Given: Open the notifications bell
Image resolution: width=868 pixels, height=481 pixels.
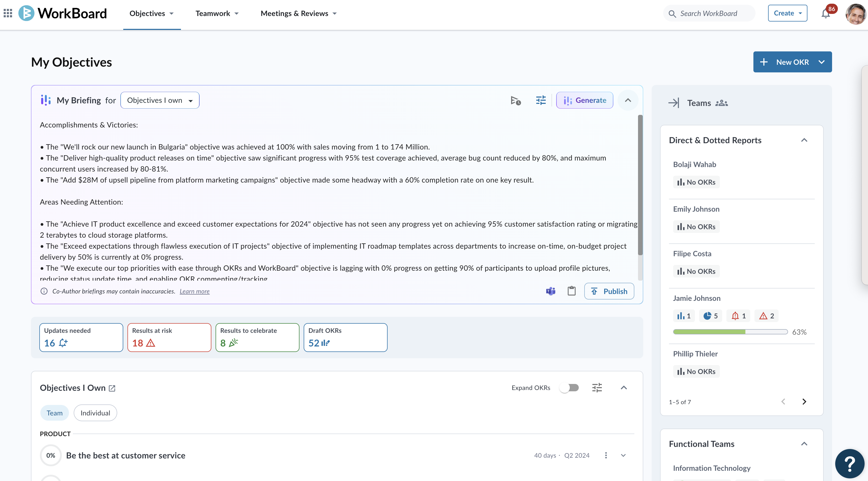Looking at the screenshot, I should click(825, 13).
